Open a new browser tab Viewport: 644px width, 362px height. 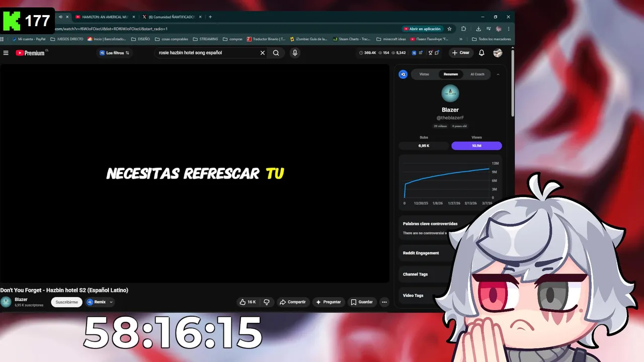point(210,17)
